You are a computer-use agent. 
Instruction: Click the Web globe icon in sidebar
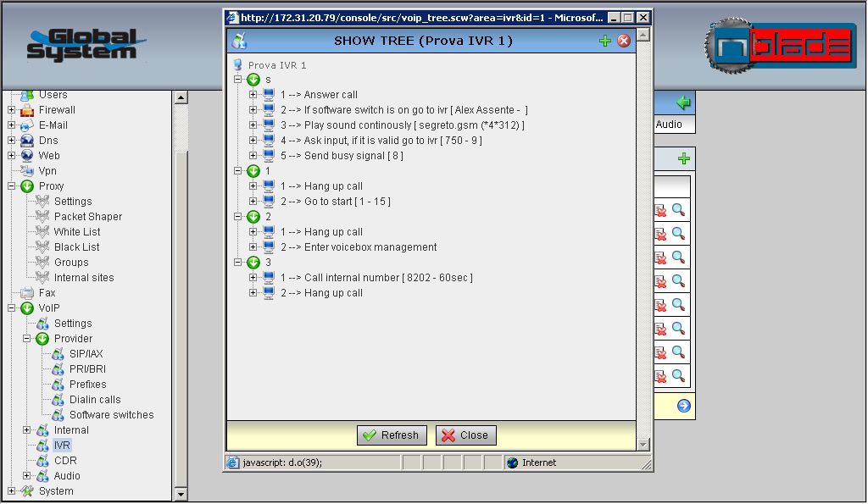click(x=27, y=156)
